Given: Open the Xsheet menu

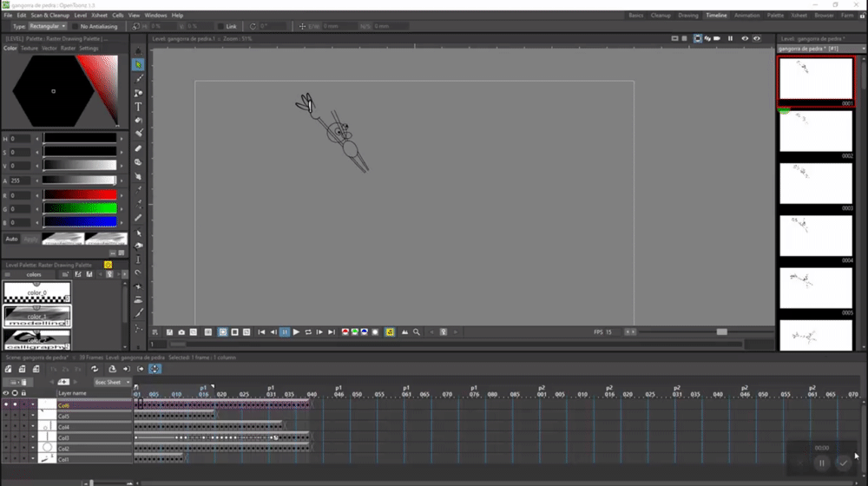Looking at the screenshot, I should click(x=101, y=16).
